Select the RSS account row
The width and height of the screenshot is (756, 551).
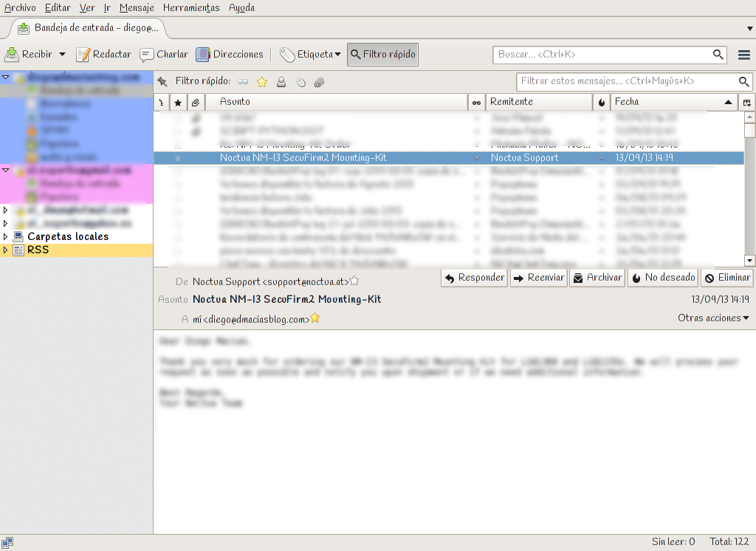pos(76,250)
